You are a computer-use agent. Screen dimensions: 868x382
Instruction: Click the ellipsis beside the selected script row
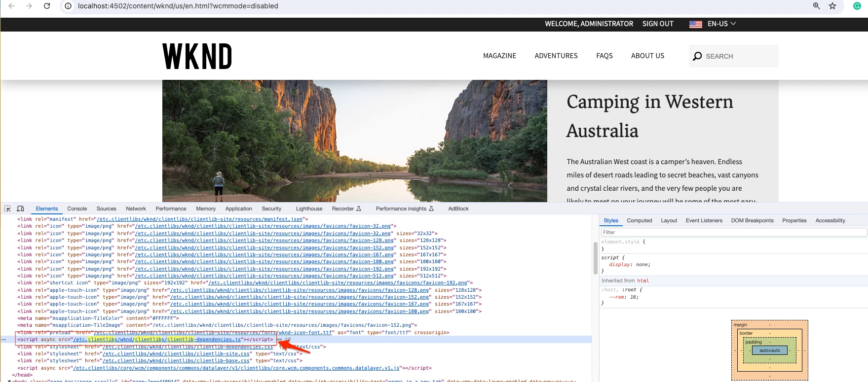[x=3, y=340]
